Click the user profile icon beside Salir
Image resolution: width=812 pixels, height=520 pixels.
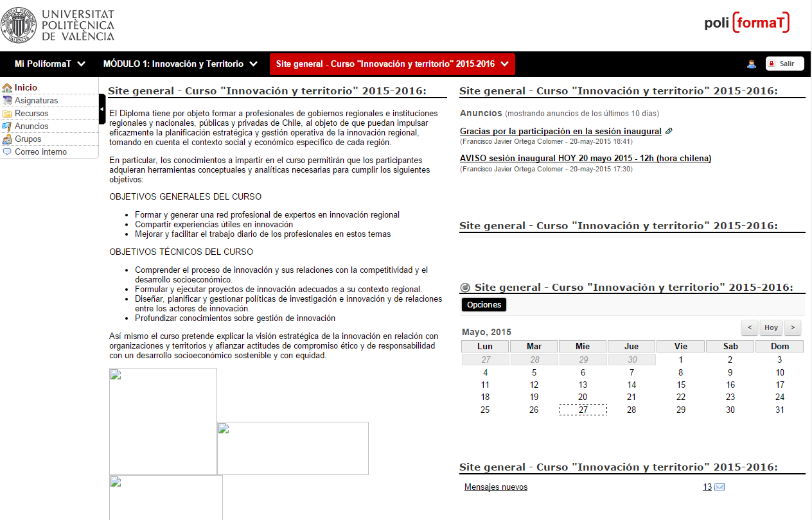[x=752, y=64]
